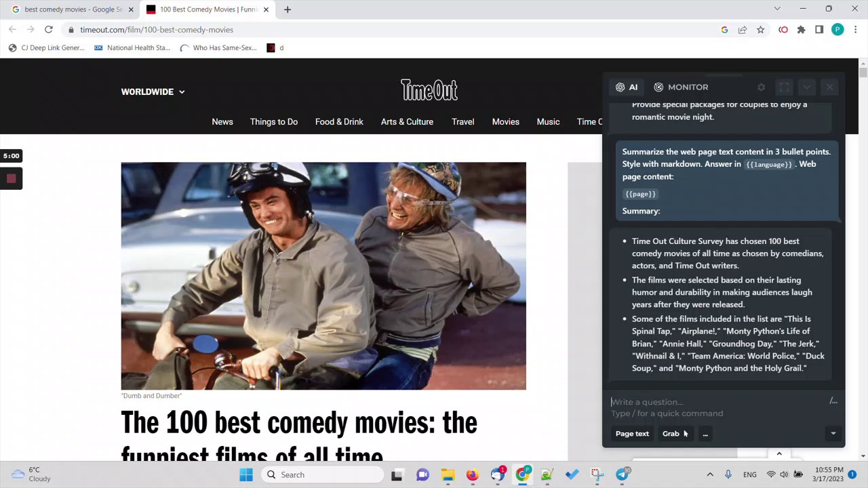
Task: Open the WORLDWIDE location dropdown
Action: point(153,91)
